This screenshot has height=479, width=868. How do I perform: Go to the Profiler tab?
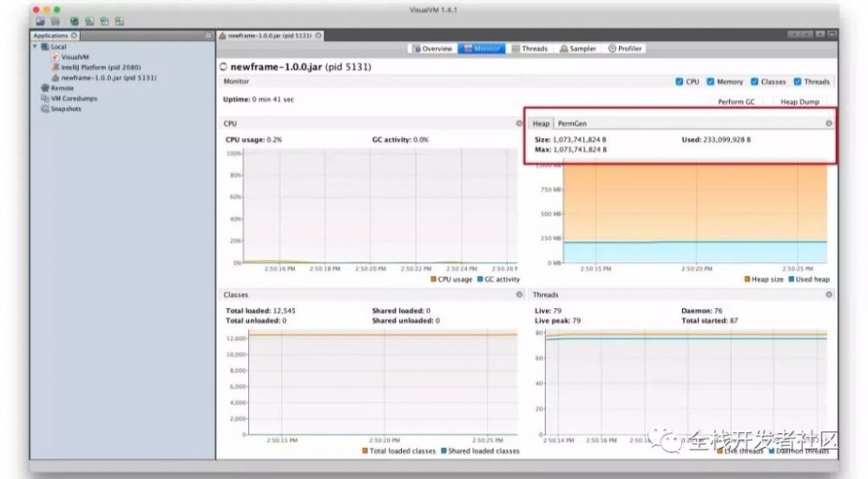625,49
